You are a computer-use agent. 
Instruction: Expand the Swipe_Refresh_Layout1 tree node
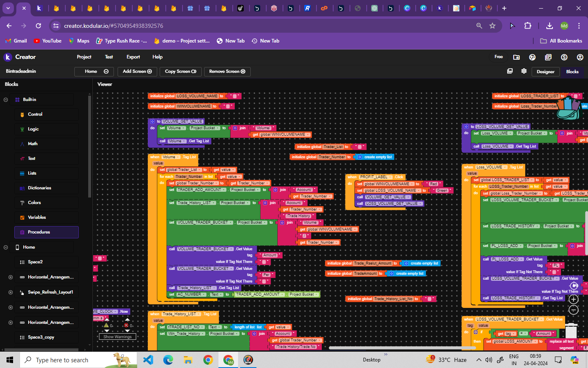11,292
